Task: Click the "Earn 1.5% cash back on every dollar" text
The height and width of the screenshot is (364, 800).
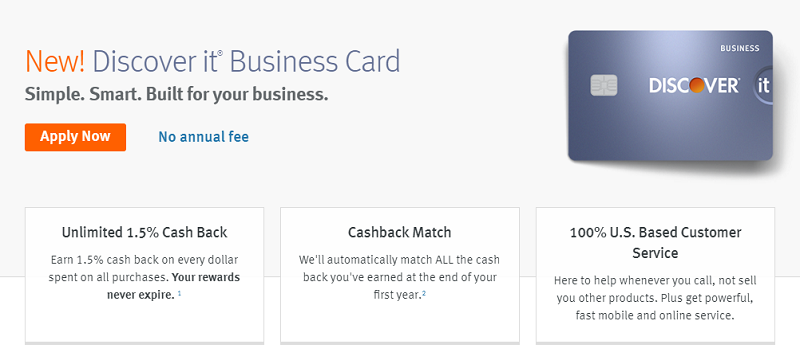Action: point(144,260)
